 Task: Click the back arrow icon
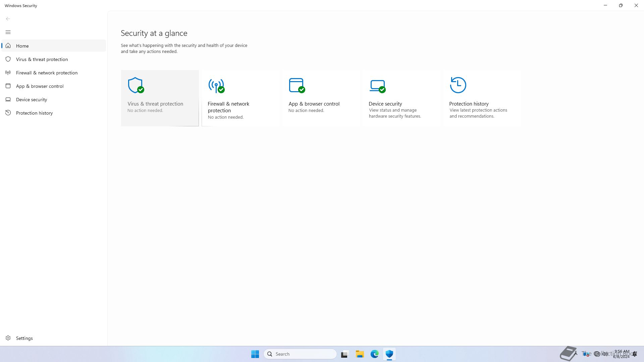tap(8, 19)
